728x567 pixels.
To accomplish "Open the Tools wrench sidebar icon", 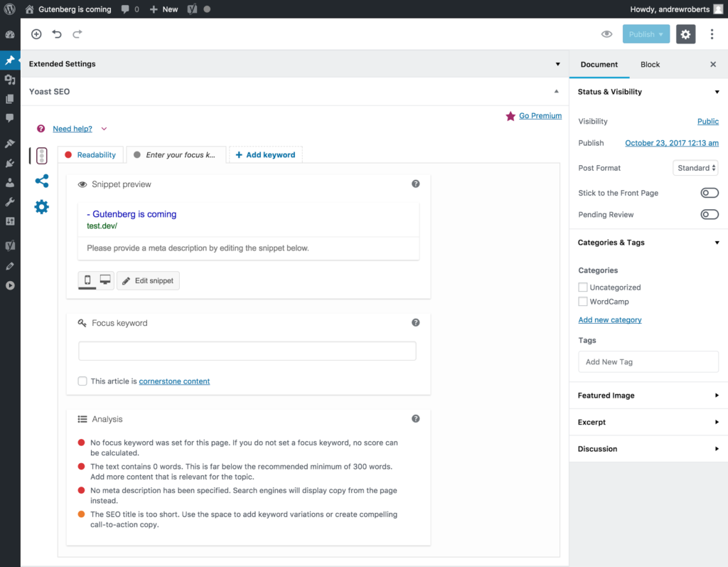I will tap(10, 202).
